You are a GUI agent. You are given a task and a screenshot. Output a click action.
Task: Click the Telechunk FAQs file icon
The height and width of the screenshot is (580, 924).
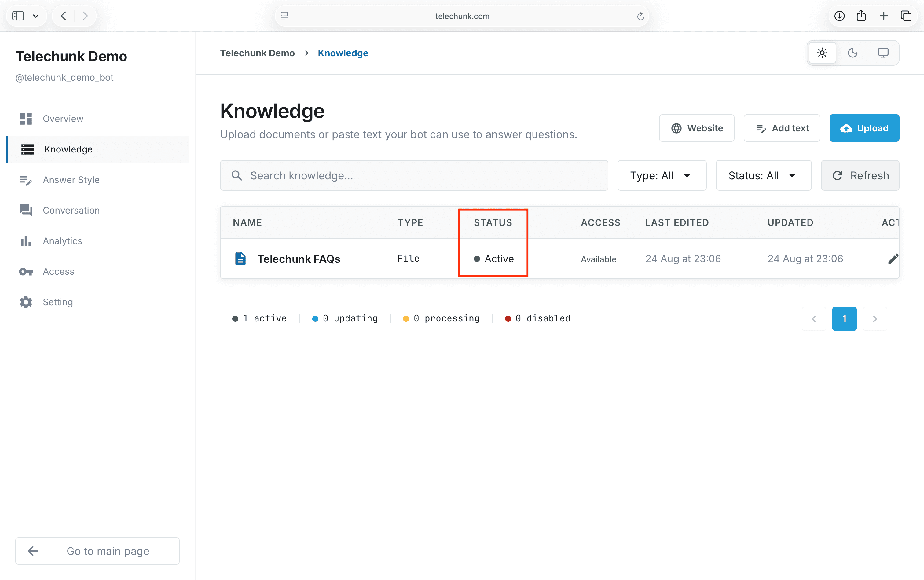(240, 259)
